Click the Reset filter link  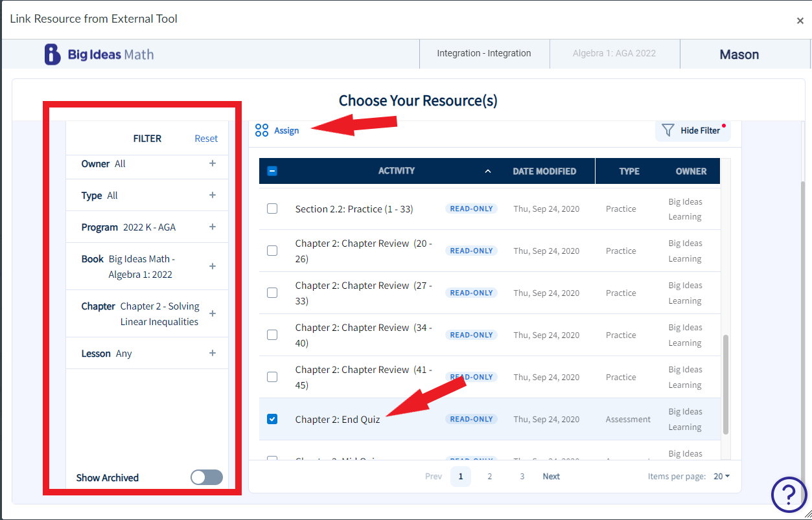tap(206, 139)
